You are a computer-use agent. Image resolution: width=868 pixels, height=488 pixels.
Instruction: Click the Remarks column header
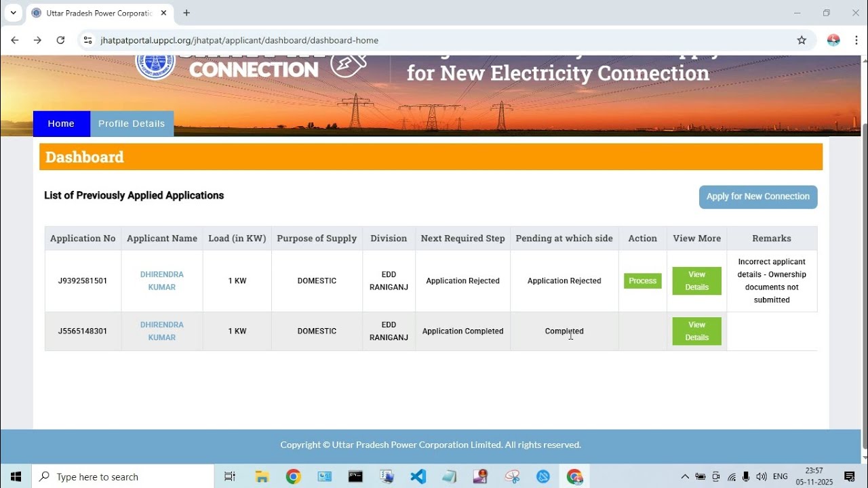coord(772,239)
